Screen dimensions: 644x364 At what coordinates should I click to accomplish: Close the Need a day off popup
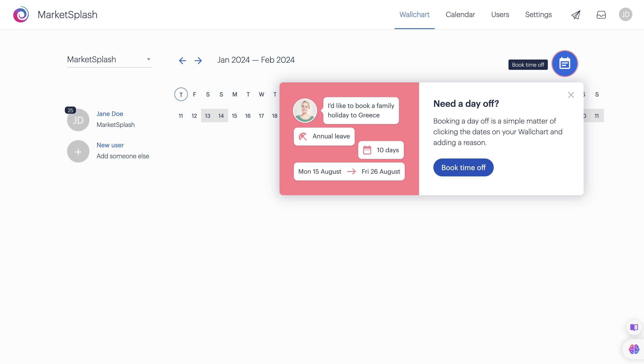click(x=571, y=95)
